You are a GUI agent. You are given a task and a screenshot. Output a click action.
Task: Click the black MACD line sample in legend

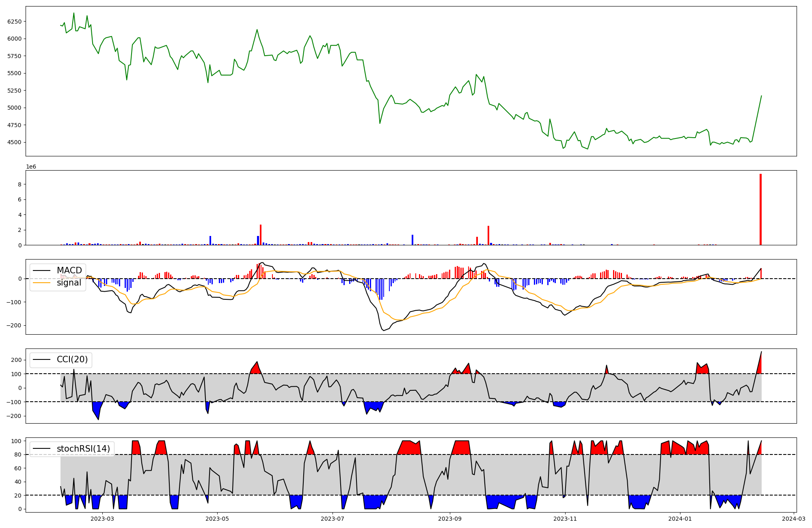(42, 270)
